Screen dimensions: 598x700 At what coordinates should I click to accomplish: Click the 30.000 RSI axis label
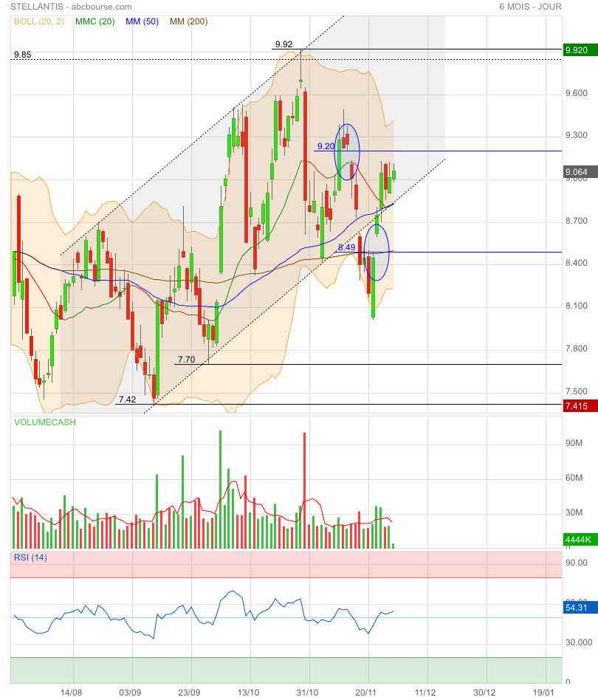tap(579, 642)
